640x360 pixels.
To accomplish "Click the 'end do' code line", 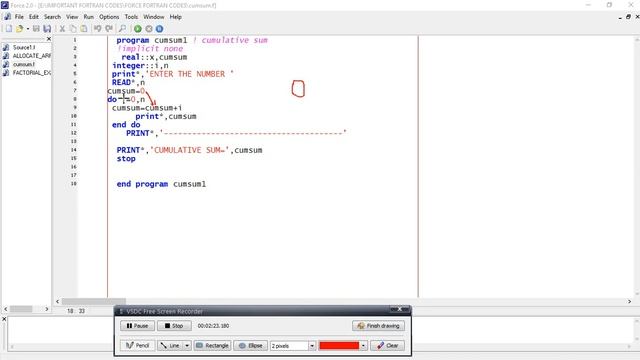I will (126, 124).
